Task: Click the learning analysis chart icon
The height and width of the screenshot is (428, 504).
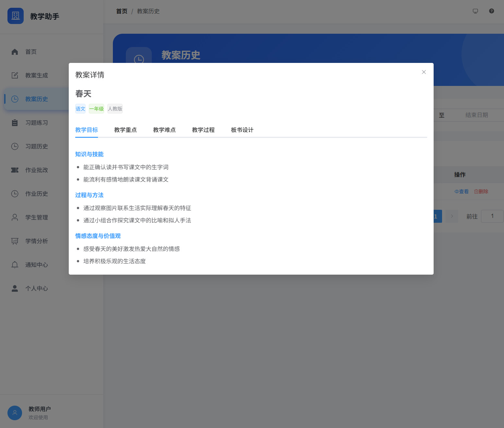Action: pos(15,241)
